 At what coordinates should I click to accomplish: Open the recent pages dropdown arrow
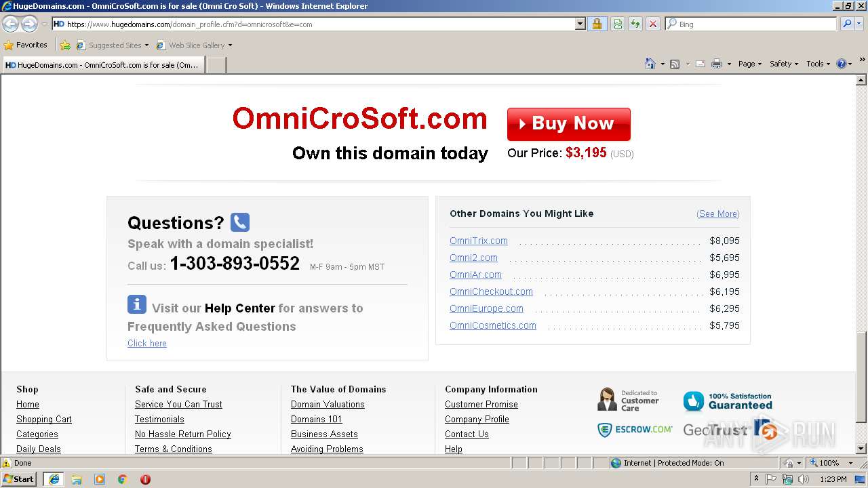coord(44,24)
